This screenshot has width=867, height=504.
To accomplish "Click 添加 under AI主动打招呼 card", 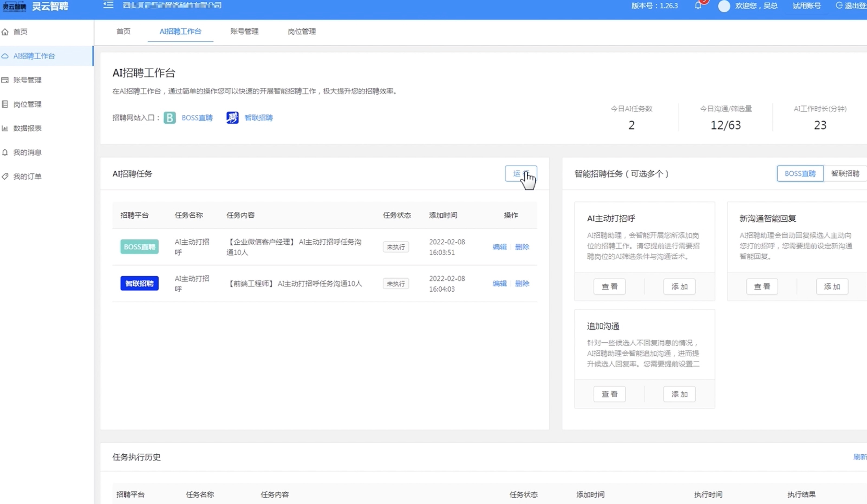I will 679,287.
